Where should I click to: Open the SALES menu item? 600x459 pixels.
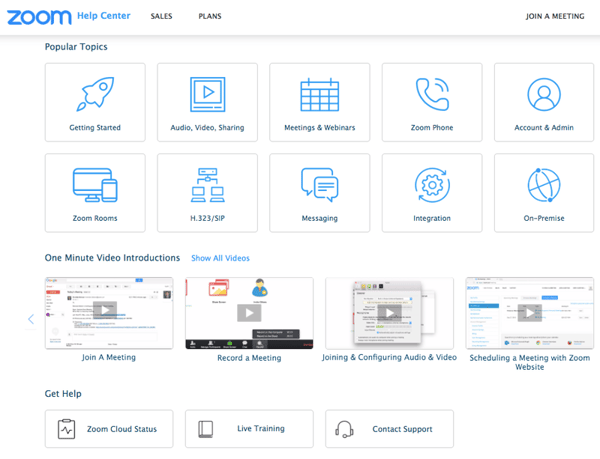click(161, 16)
